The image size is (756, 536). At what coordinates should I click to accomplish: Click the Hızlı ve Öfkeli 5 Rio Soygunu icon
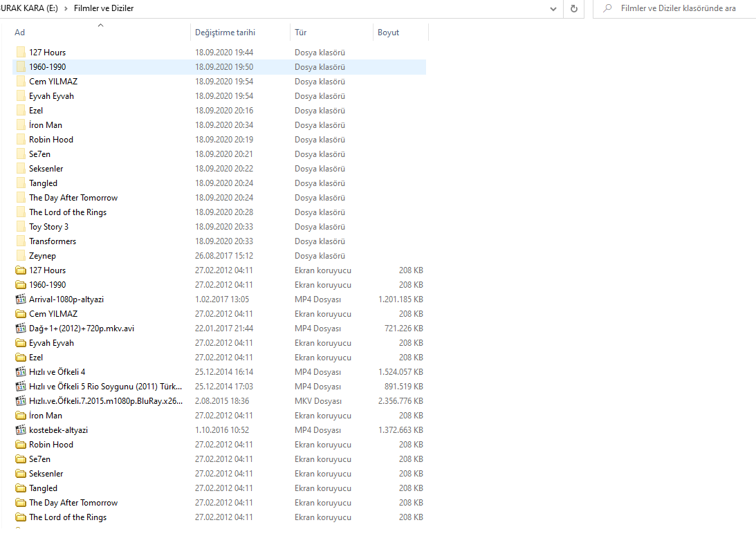click(20, 387)
